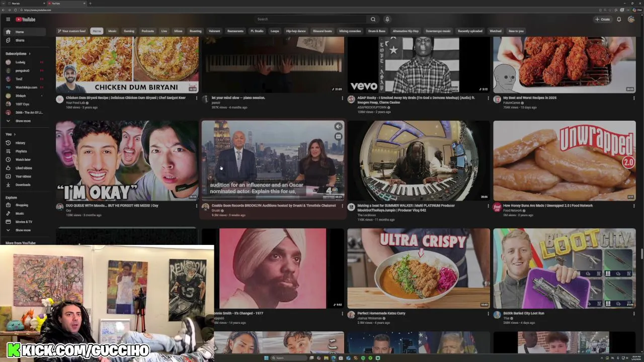Select the Hip-hop dance filter chip
Screen dimensions: 644x362
point(296,31)
